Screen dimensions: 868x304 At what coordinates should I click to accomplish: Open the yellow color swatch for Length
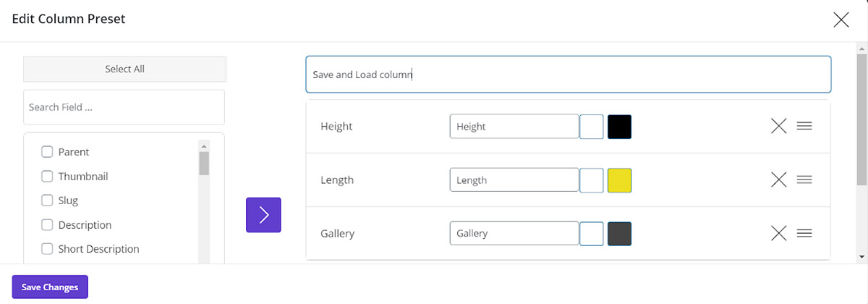click(x=619, y=180)
